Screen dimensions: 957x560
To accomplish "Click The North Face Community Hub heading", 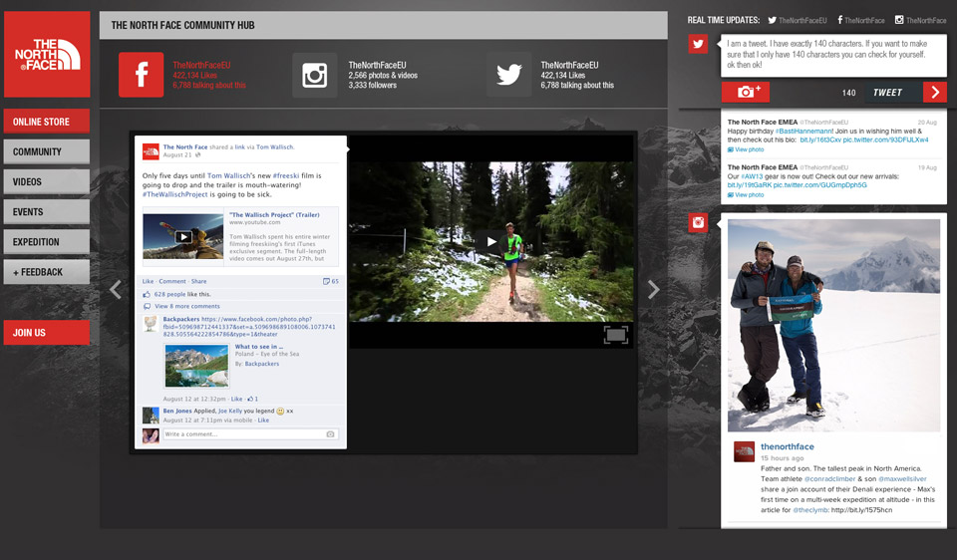I will pos(182,25).
